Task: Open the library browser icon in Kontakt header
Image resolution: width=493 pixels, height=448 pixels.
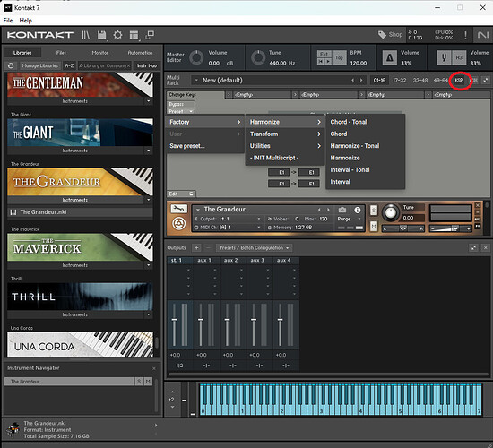Action: point(86,35)
